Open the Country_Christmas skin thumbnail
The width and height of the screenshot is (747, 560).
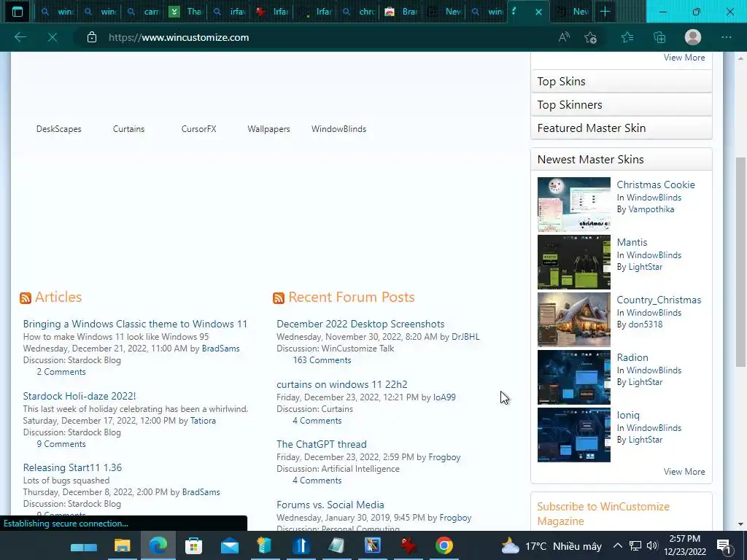573,319
